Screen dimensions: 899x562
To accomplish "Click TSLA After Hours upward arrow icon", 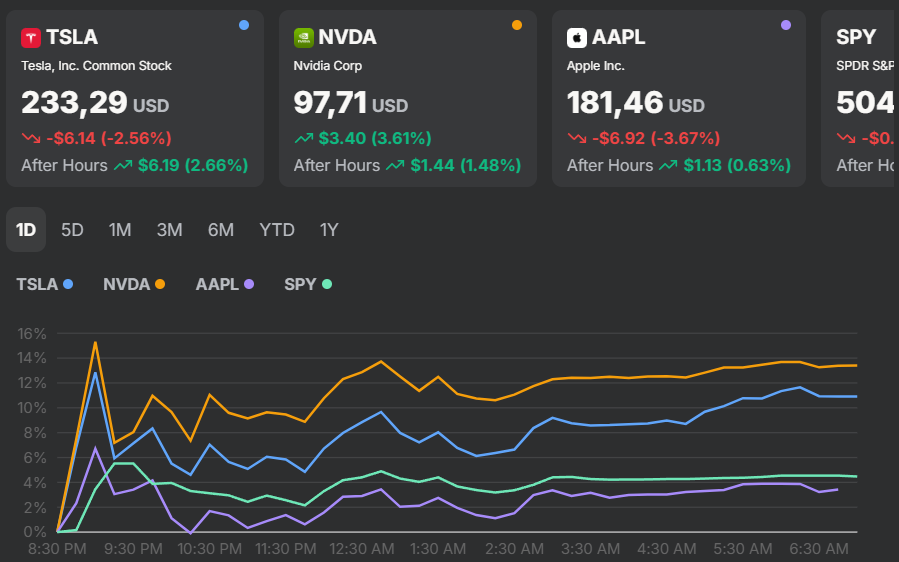I will [123, 166].
